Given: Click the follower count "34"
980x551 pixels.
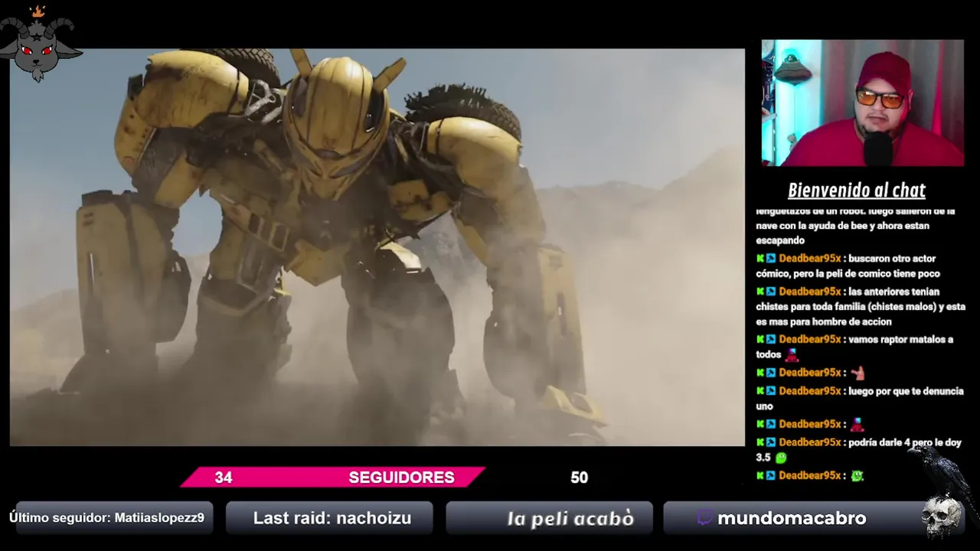Looking at the screenshot, I should click(224, 478).
